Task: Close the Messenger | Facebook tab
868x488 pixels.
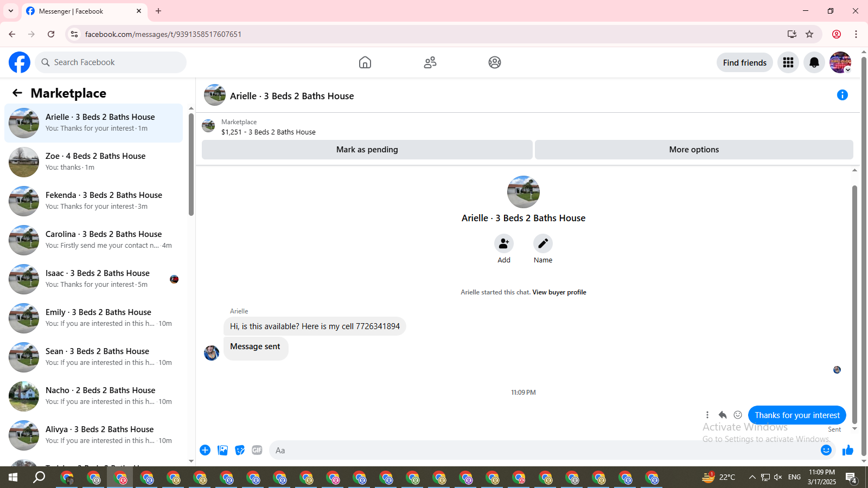Action: (x=139, y=11)
